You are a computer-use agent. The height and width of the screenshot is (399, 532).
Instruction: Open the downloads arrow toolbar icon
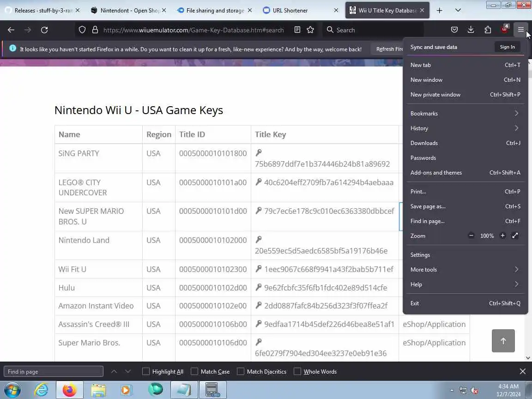(471, 30)
